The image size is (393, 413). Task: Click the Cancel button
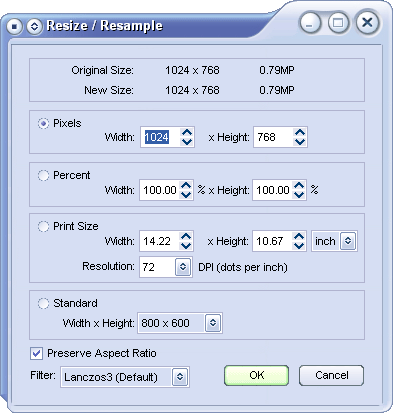331,375
